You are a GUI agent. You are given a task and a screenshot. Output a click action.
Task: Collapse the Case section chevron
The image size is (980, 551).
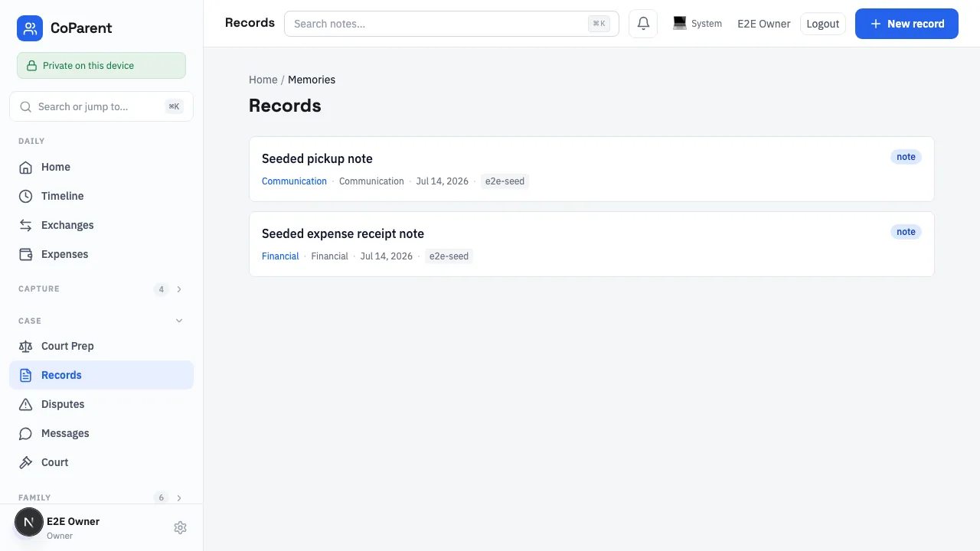[x=179, y=321]
